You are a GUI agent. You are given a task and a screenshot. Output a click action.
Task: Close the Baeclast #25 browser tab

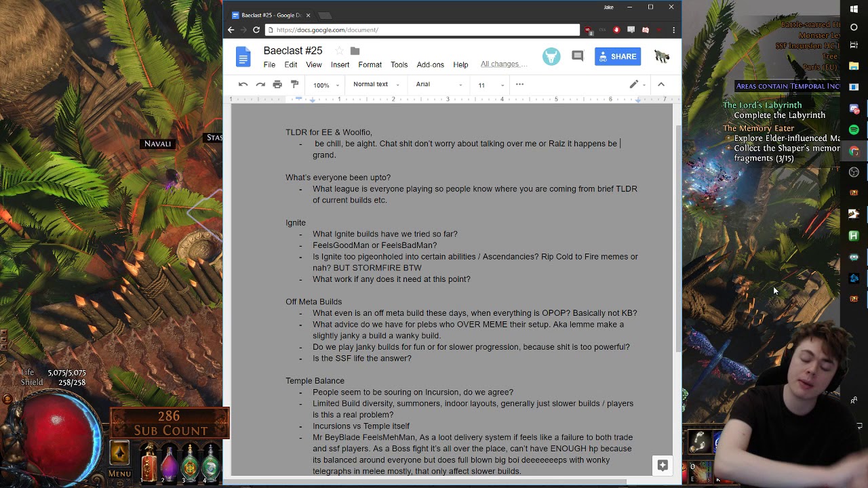(309, 15)
